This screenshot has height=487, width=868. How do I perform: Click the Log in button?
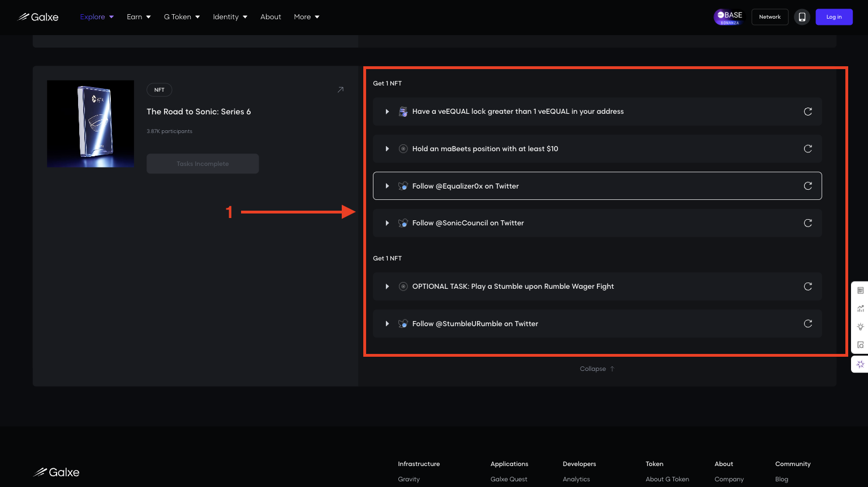833,16
